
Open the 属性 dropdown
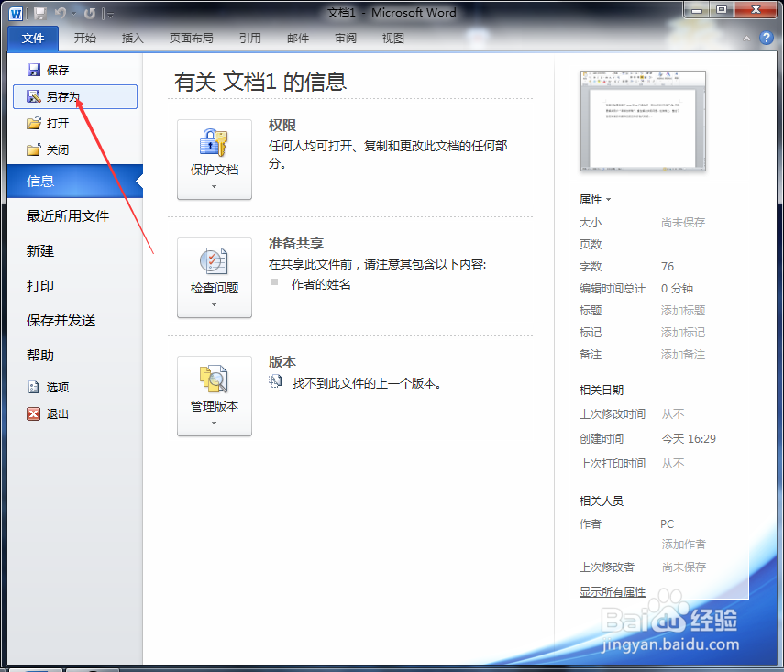tap(595, 200)
